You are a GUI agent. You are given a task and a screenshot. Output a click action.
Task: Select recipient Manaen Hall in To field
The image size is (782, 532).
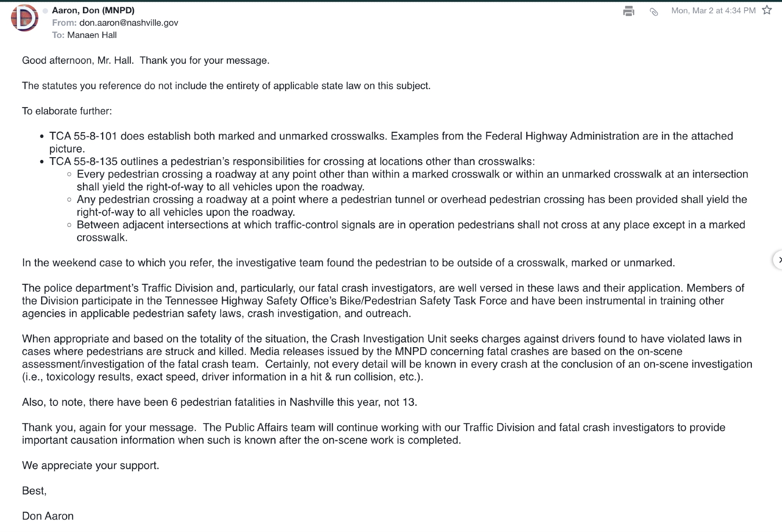pyautogui.click(x=92, y=35)
